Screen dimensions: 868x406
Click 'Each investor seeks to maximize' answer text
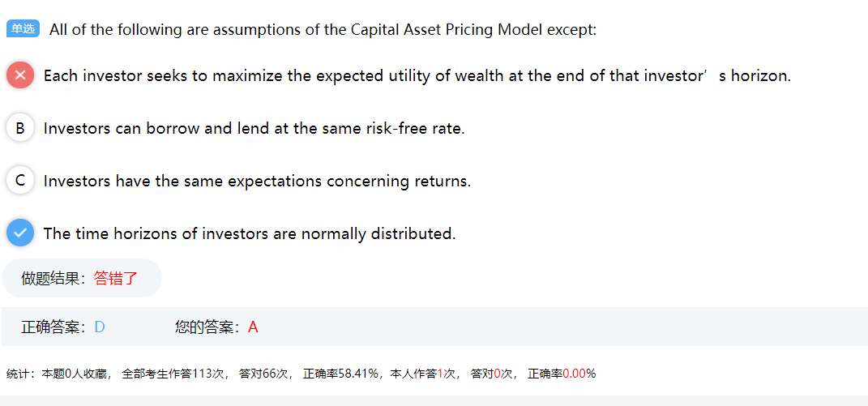pos(417,75)
